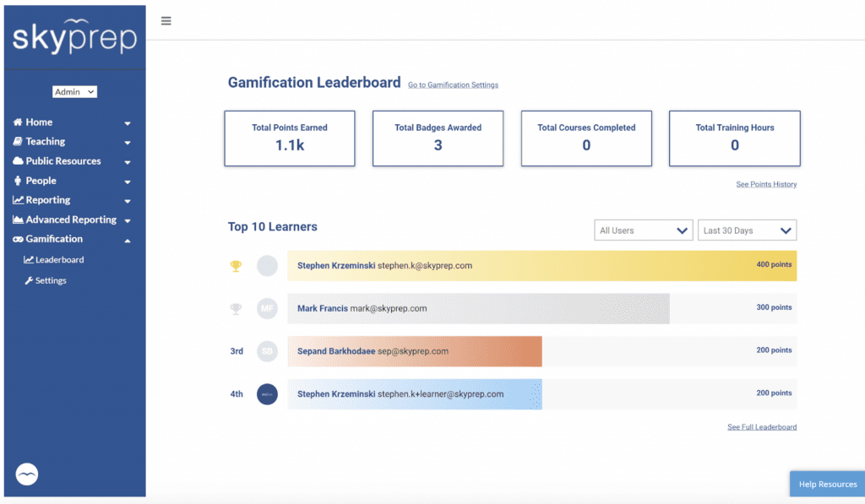Select the Gamification icon in sidebar
Image resolution: width=865 pixels, height=504 pixels.
(x=17, y=239)
